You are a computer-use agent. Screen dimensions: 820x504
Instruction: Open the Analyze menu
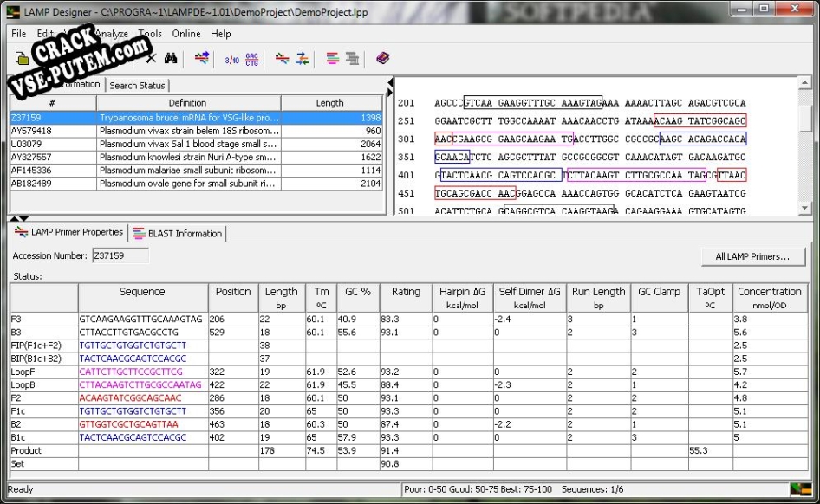112,34
